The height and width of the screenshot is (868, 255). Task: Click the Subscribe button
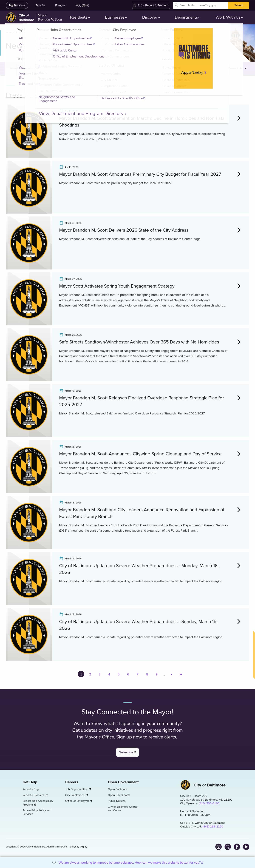pos(127,752)
